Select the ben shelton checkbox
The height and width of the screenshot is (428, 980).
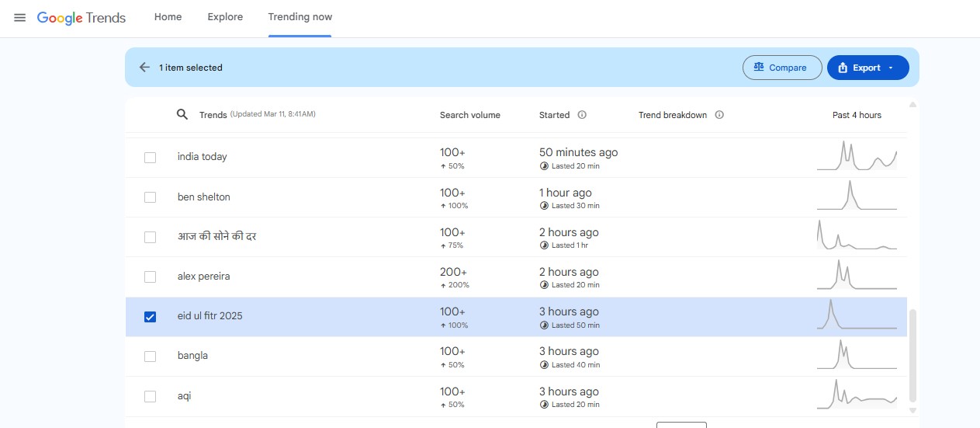[151, 197]
